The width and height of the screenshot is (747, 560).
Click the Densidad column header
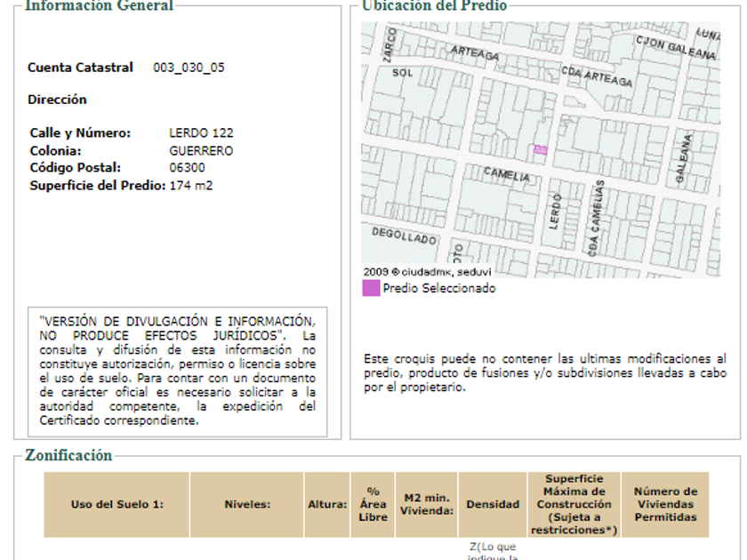point(492,504)
